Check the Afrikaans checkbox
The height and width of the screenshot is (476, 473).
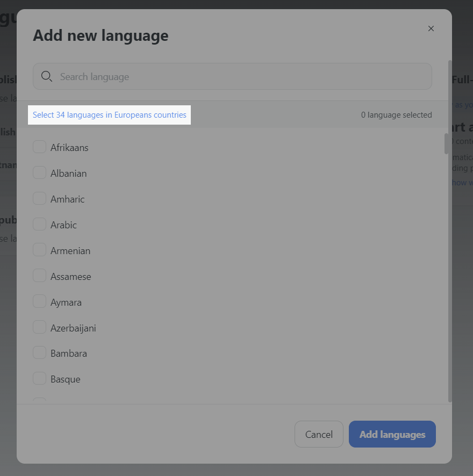[x=40, y=147]
